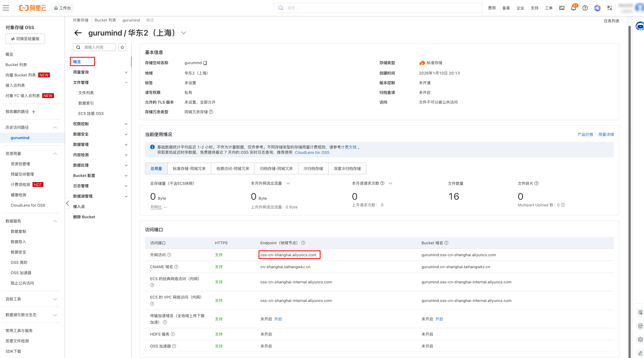Click the favorite star beside the search field
The image size is (644, 358).
(122, 47)
